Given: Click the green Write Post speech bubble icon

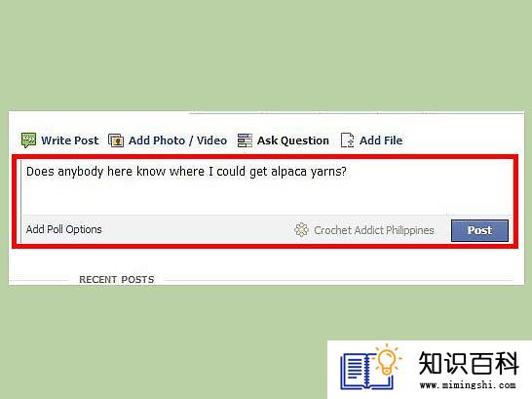Looking at the screenshot, I should [28, 140].
